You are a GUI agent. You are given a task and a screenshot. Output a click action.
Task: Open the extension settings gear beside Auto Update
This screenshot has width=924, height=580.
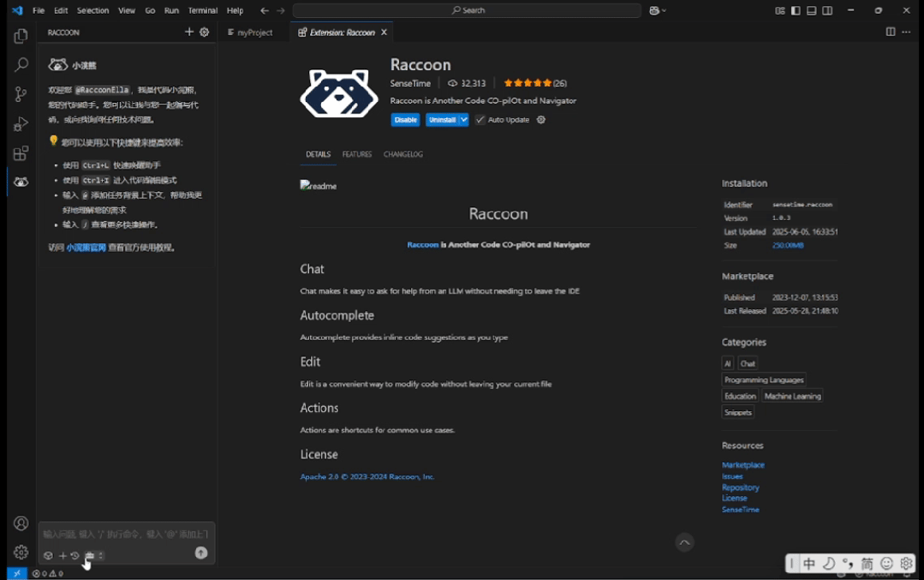tap(541, 120)
